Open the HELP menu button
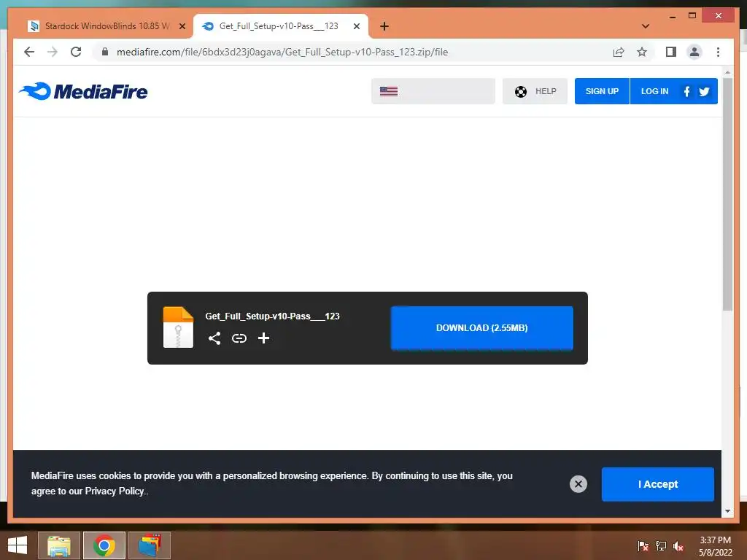This screenshot has height=560, width=747. [535, 91]
